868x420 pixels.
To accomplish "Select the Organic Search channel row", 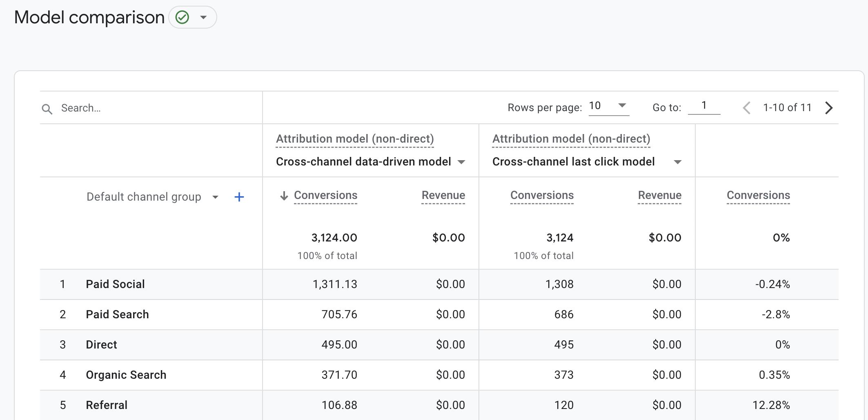I will pyautogui.click(x=126, y=375).
